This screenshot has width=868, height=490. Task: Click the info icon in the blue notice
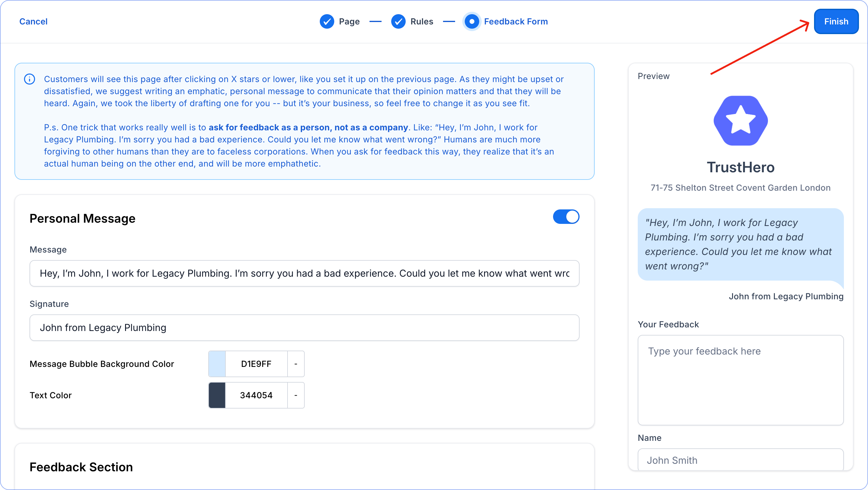[30, 79]
